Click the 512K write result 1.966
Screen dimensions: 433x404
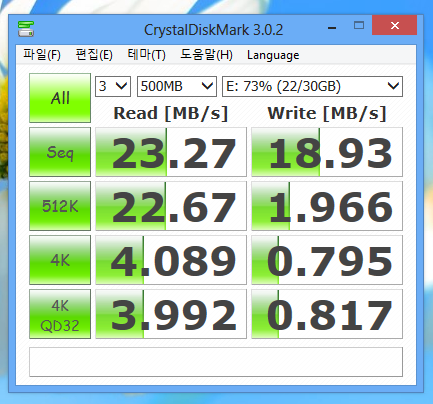click(x=327, y=206)
